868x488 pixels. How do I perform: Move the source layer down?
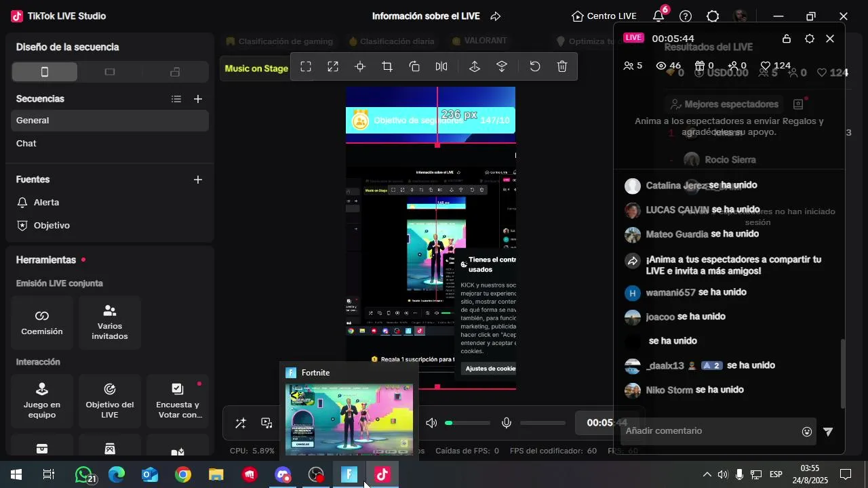(502, 66)
